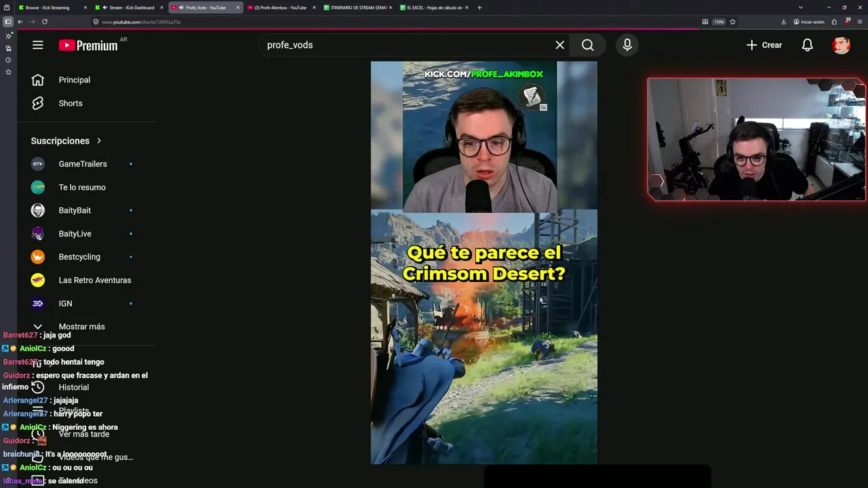Screen dimensions: 868x488
Task: Click Las Retro Aventuras channel avatar
Action: (38, 280)
